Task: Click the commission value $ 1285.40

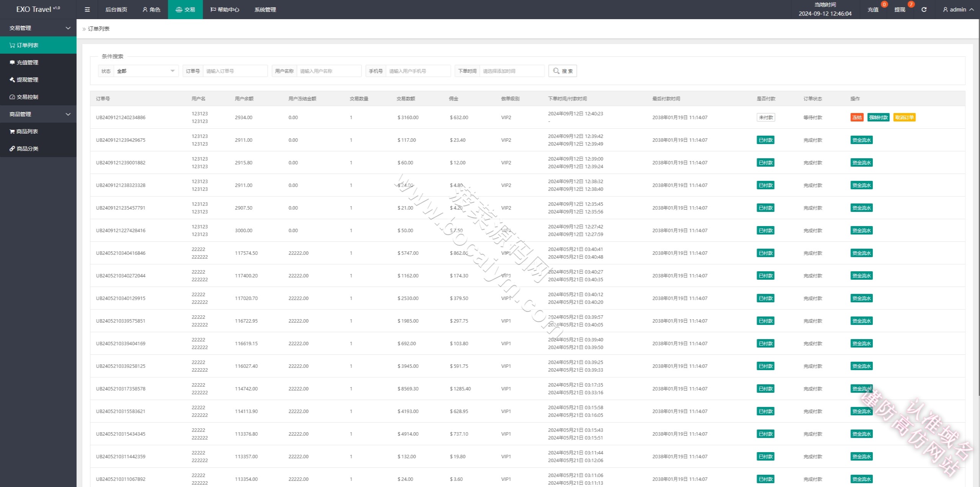Action: [x=460, y=389]
